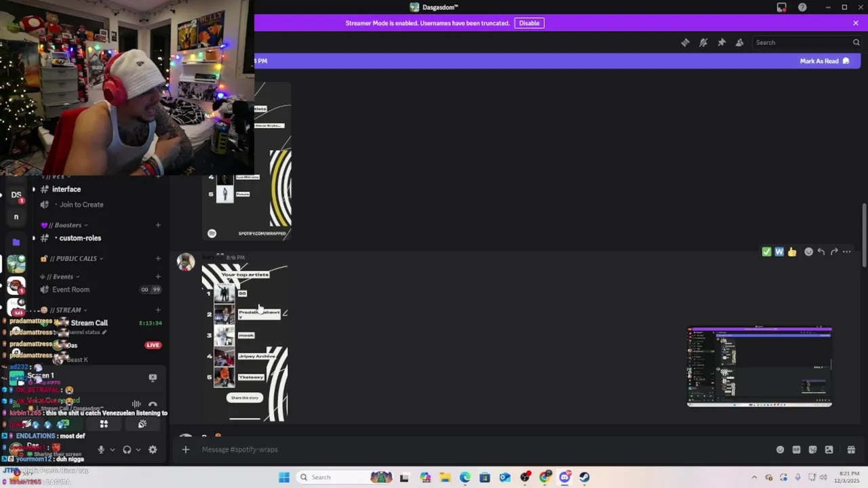The height and width of the screenshot is (488, 868).
Task: Open microphone input options arrow
Action: click(112, 449)
